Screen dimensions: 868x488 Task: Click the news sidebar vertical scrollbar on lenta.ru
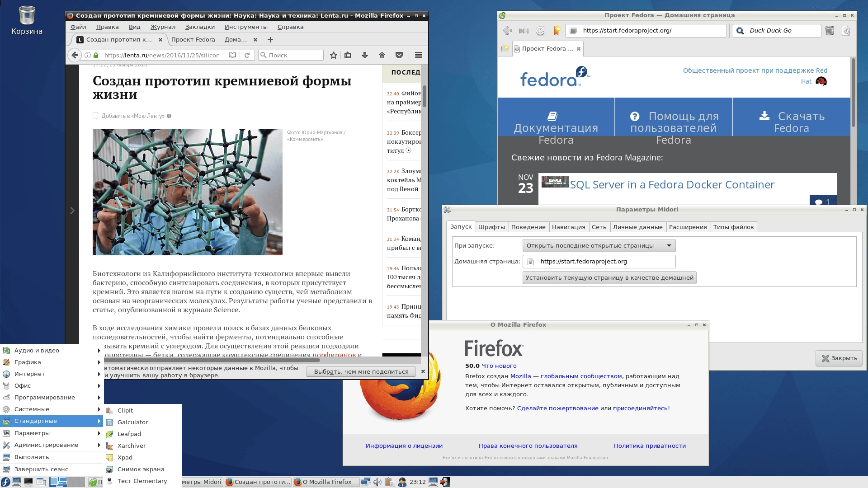[424, 96]
